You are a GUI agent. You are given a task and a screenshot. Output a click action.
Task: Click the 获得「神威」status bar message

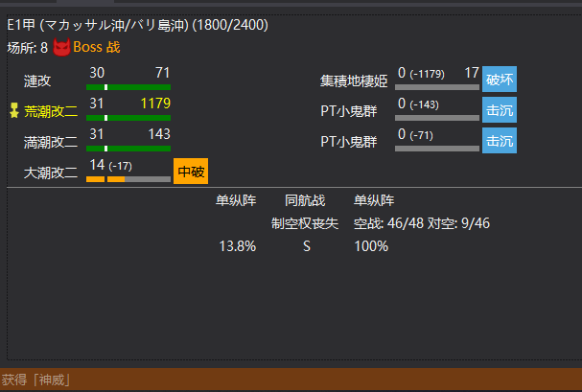35,380
